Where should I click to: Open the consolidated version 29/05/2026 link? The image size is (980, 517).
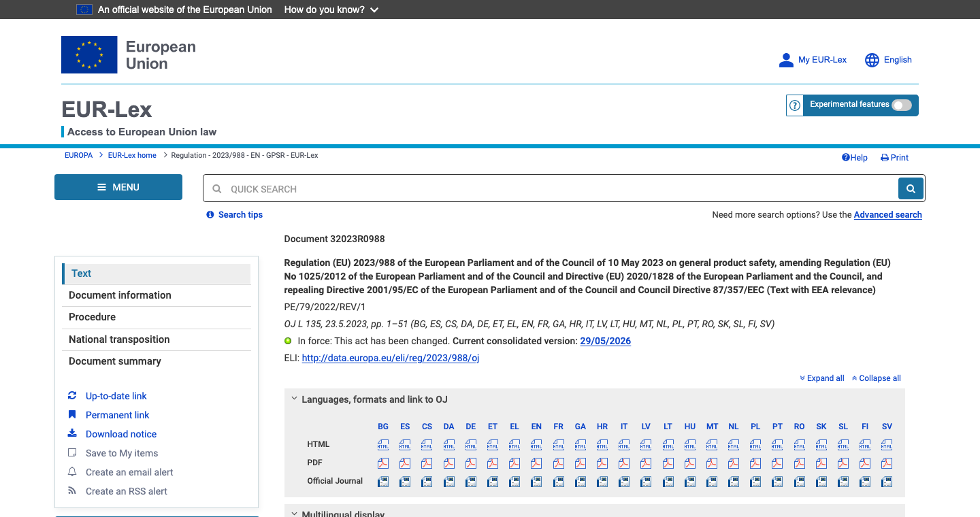tap(605, 341)
